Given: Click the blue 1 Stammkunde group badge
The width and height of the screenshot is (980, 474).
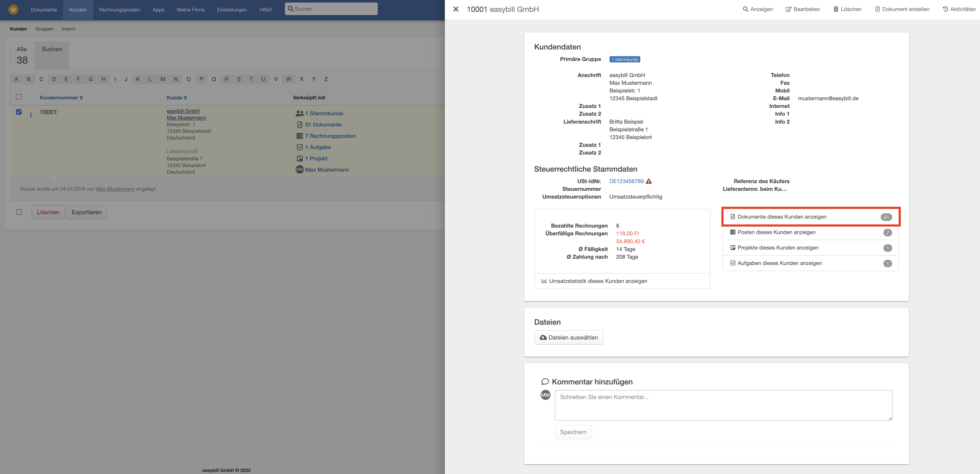Looking at the screenshot, I should pyautogui.click(x=625, y=59).
